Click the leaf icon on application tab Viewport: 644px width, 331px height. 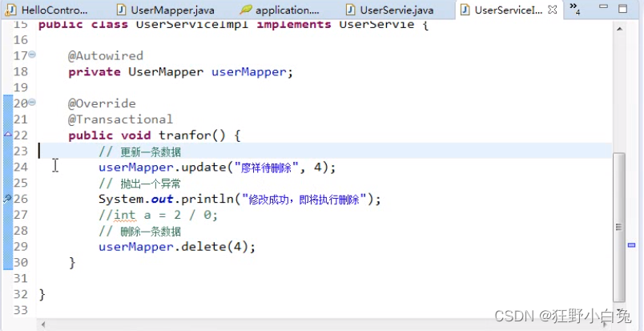point(246,10)
